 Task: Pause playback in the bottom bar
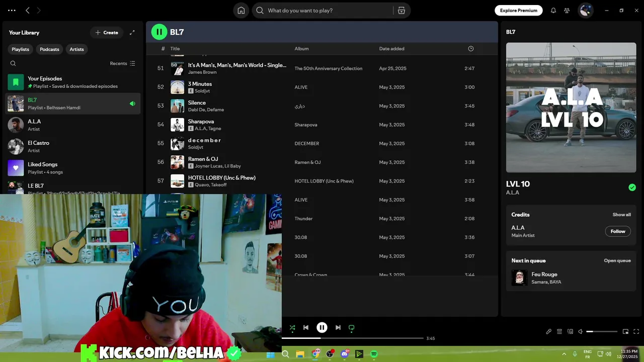coord(322,328)
